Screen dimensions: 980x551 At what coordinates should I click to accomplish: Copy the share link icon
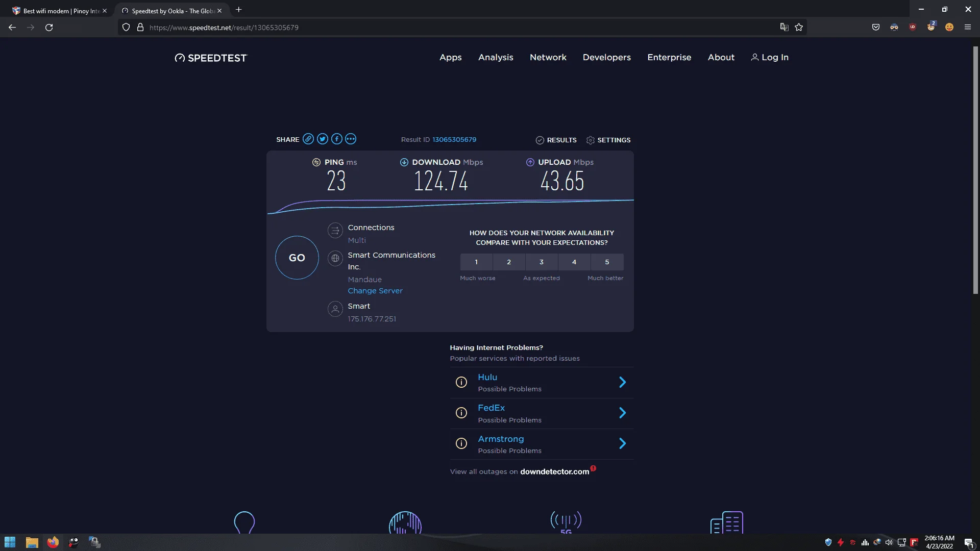tap(308, 139)
